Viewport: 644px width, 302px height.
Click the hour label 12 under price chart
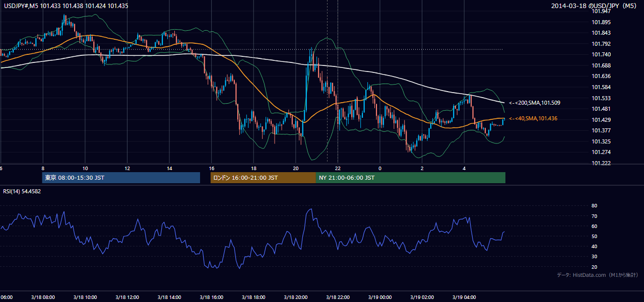coord(127,169)
